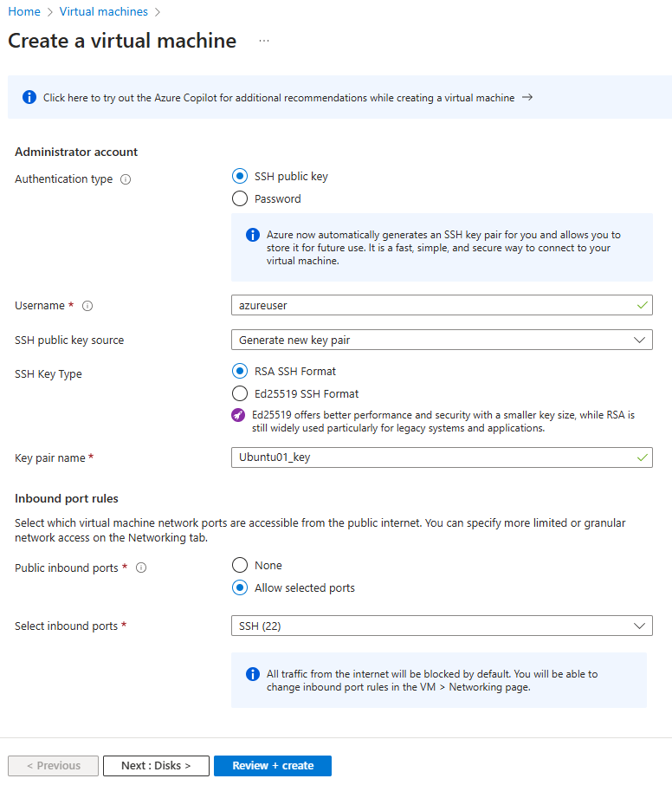This screenshot has height=785, width=672.
Task: Choose Ed25519 SSH Format key type
Action: click(240, 393)
